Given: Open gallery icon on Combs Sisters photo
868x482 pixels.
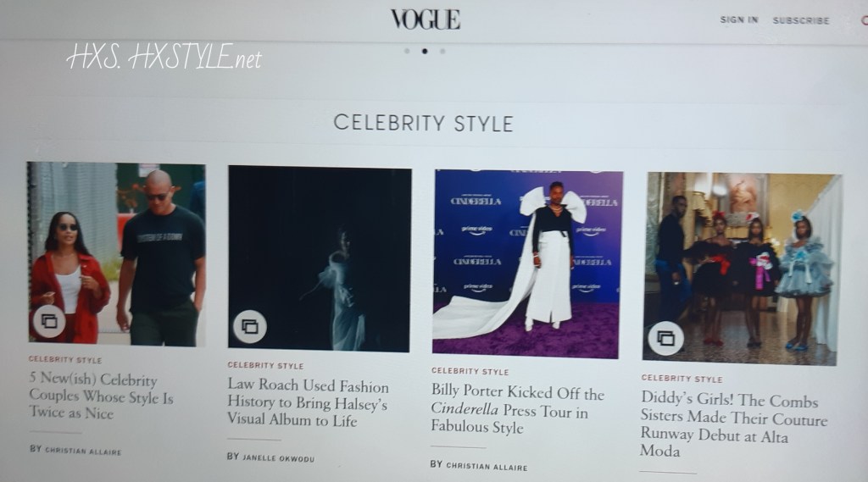Looking at the screenshot, I should tap(665, 338).
